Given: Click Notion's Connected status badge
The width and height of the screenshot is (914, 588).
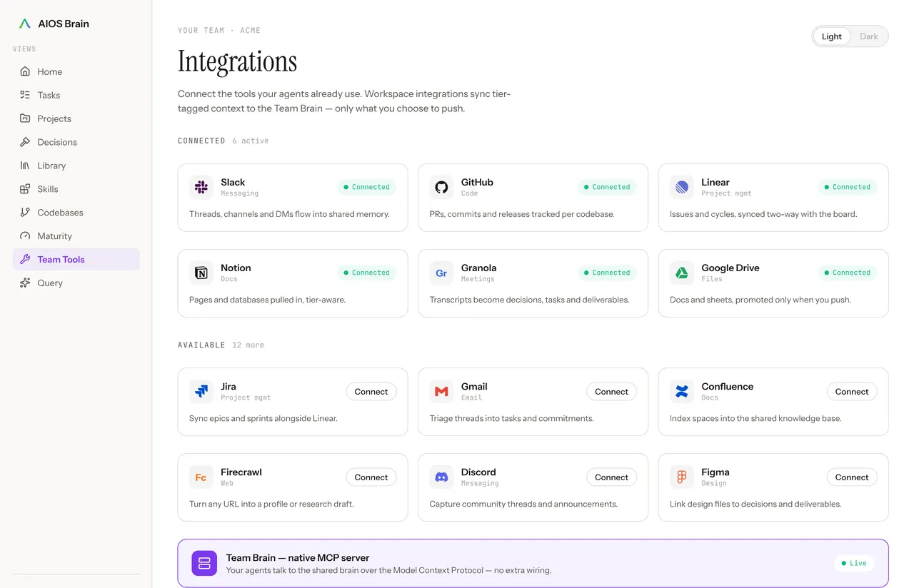Looking at the screenshot, I should pos(367,273).
